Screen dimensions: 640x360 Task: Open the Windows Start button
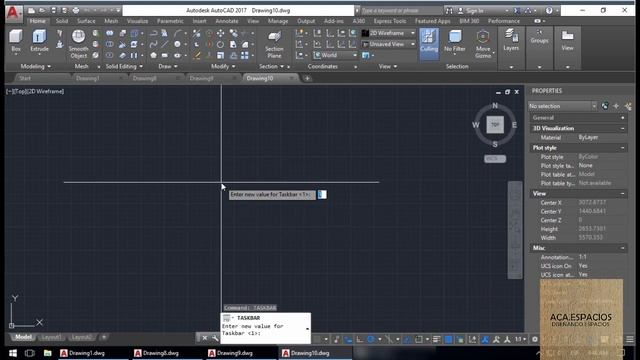[13, 353]
